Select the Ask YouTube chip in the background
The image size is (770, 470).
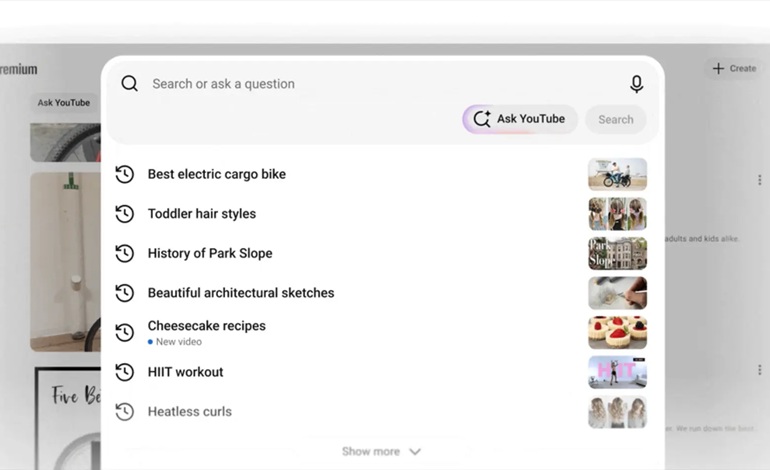(64, 103)
